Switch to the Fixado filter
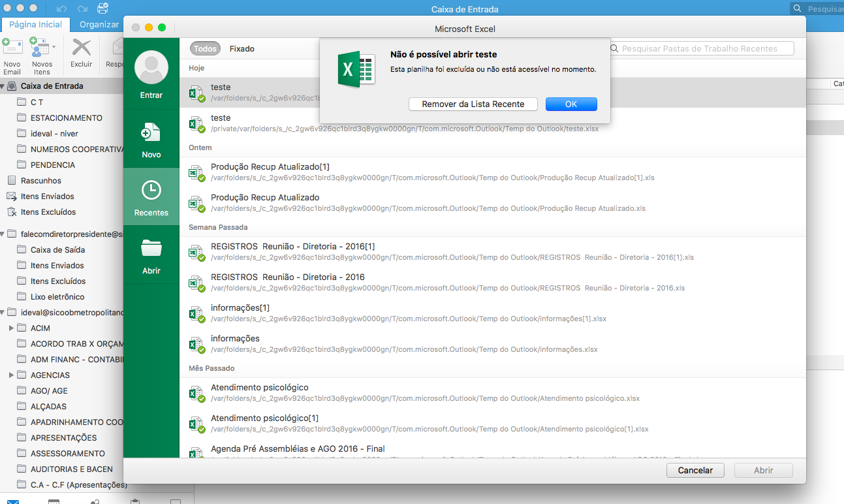Image resolution: width=844 pixels, height=504 pixels. pos(242,49)
